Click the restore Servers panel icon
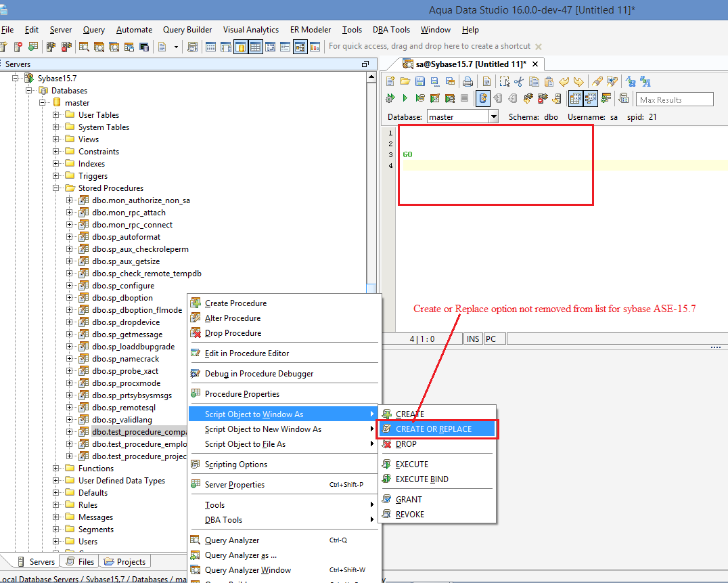Screen dimensions: 728x583 pos(365,64)
